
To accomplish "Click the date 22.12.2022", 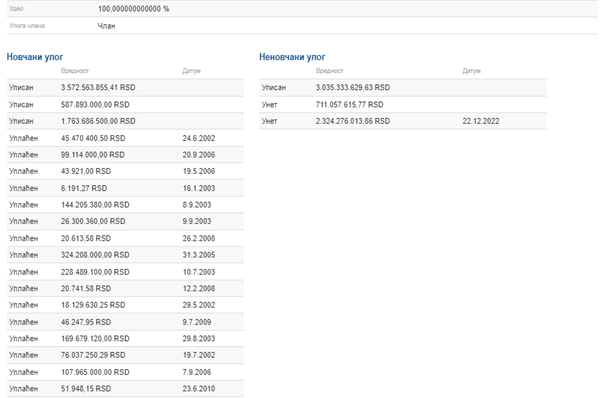I will pos(481,121).
